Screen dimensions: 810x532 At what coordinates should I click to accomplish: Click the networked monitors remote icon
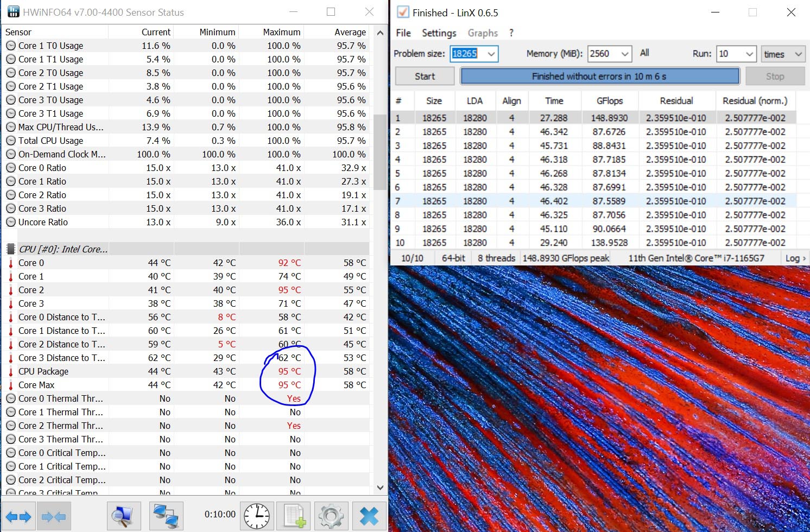click(x=166, y=515)
